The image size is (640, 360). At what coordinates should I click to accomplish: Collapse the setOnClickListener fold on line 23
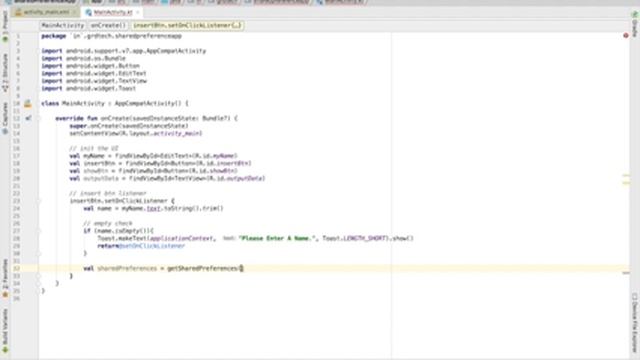click(38, 201)
